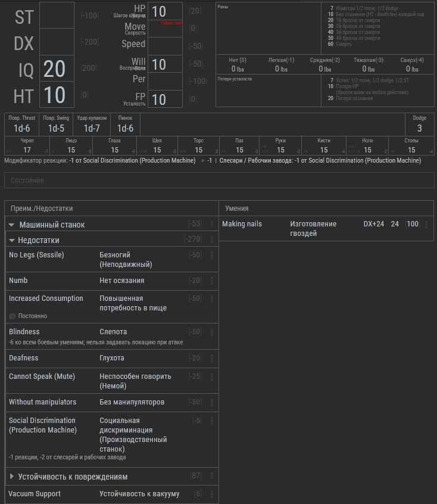Expand Устойчивость к повреждениям group

[x=12, y=477]
